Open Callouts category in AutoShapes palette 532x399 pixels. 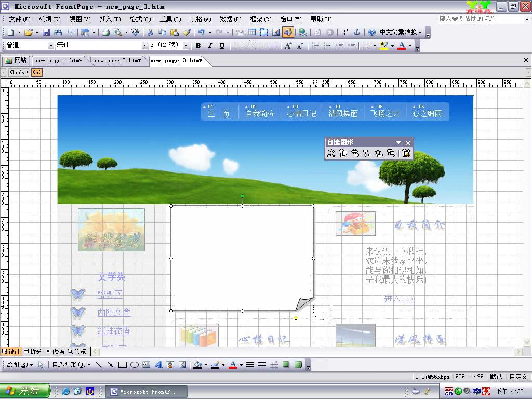(391, 153)
